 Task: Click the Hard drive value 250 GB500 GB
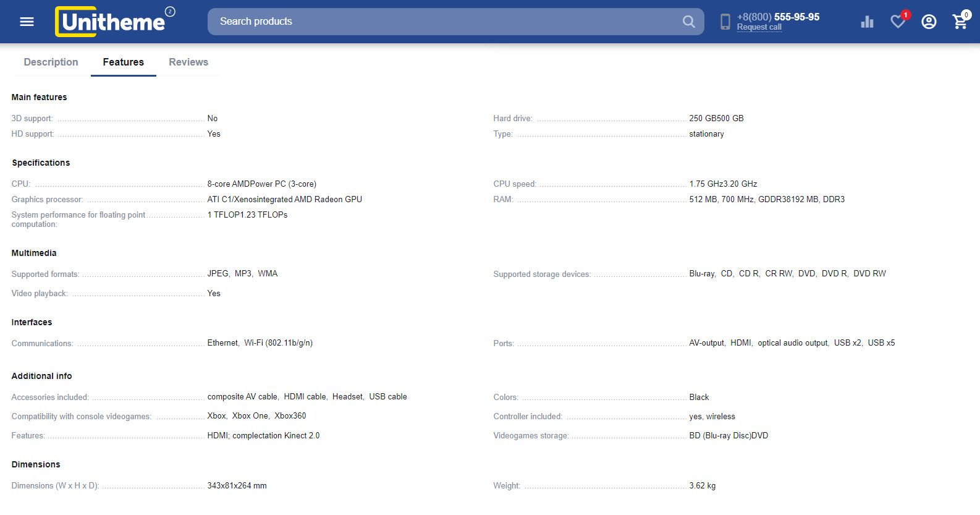[x=716, y=118]
